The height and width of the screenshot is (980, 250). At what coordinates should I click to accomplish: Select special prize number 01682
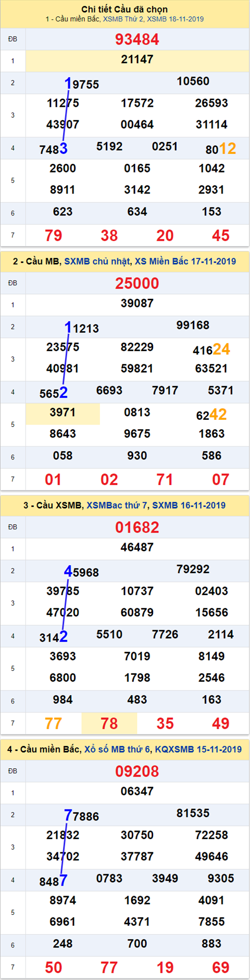137,528
